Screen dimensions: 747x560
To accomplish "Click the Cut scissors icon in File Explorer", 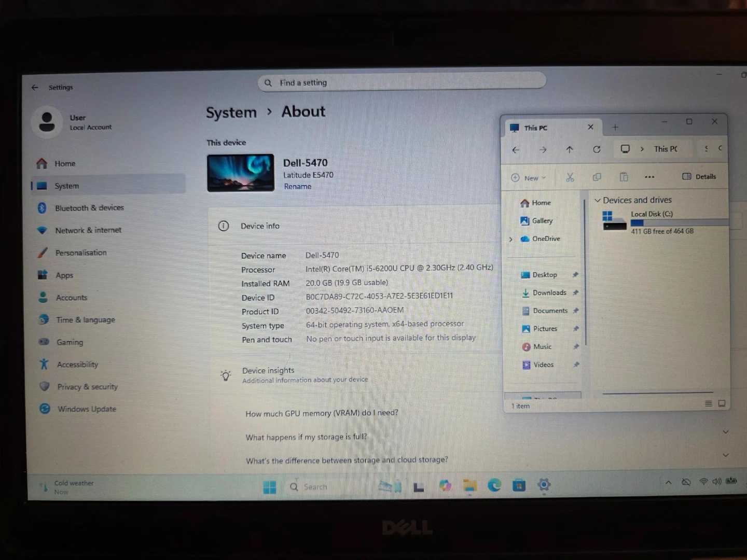I will click(x=570, y=177).
